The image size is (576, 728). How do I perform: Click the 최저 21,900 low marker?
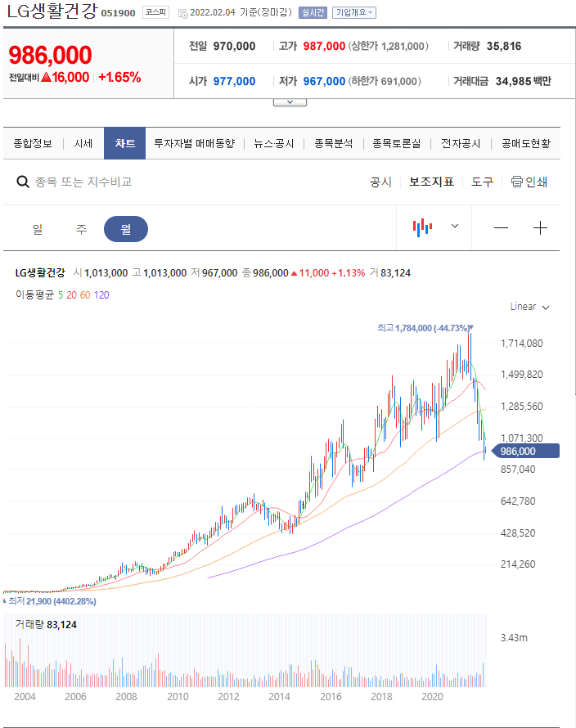pos(51,601)
